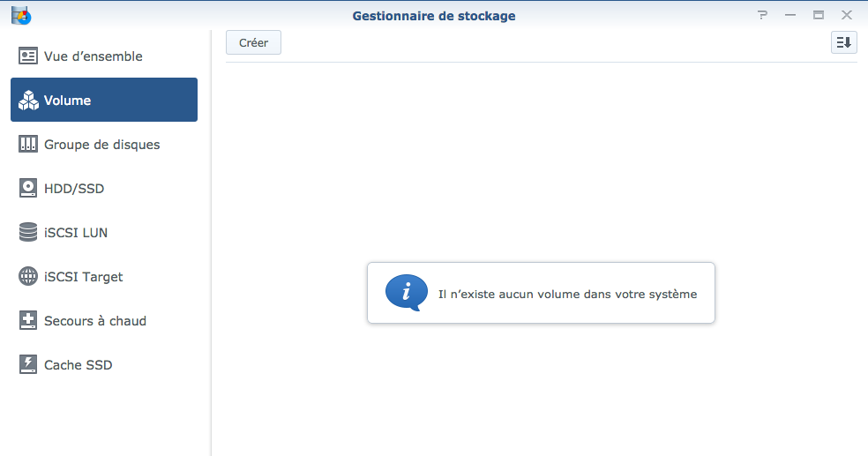The width and height of the screenshot is (868, 456).
Task: Click the Groupe de disques icon
Action: pos(27,144)
